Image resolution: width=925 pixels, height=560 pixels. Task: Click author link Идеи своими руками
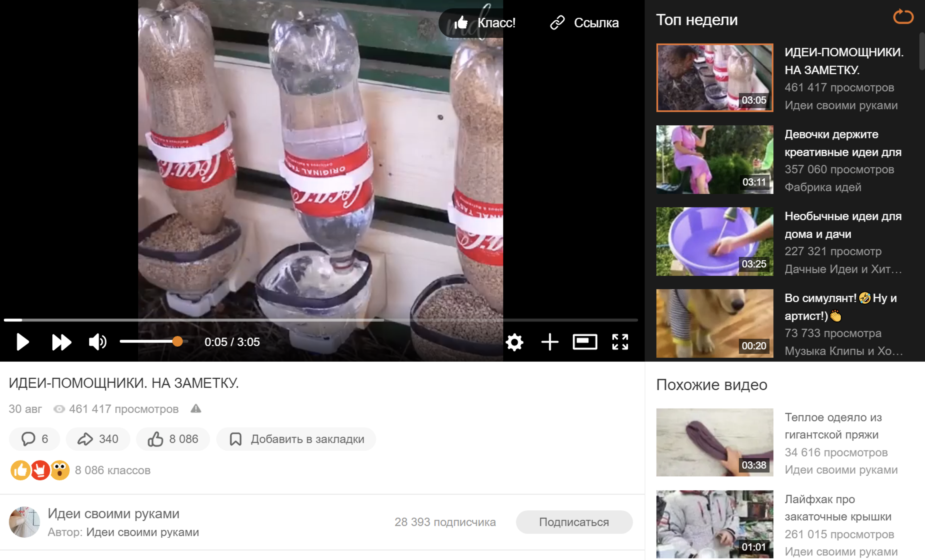click(x=143, y=532)
